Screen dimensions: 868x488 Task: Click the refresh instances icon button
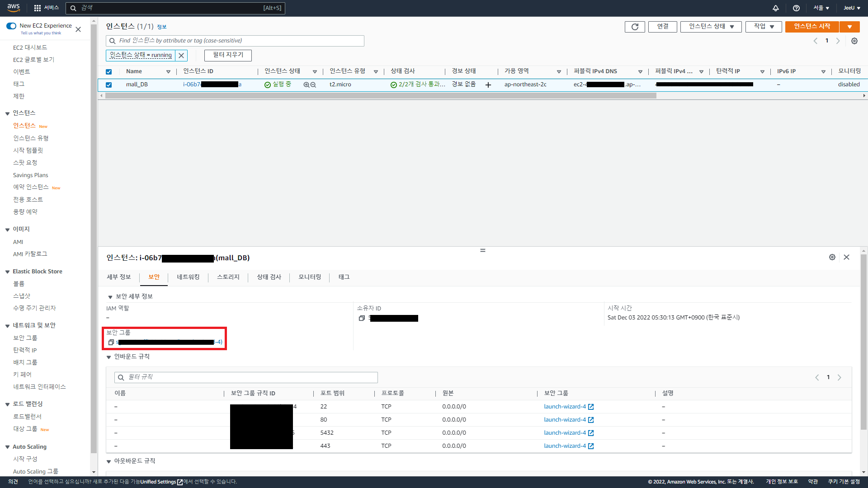(635, 27)
